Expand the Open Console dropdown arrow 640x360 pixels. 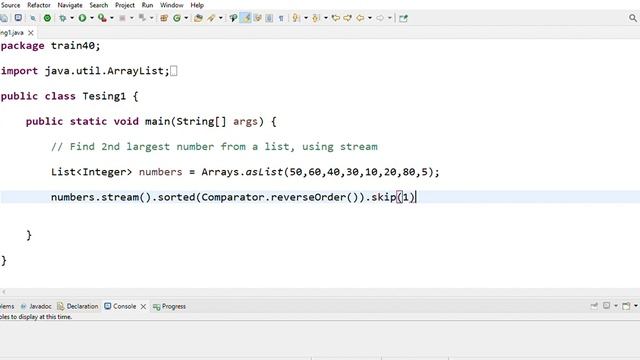[636, 306]
